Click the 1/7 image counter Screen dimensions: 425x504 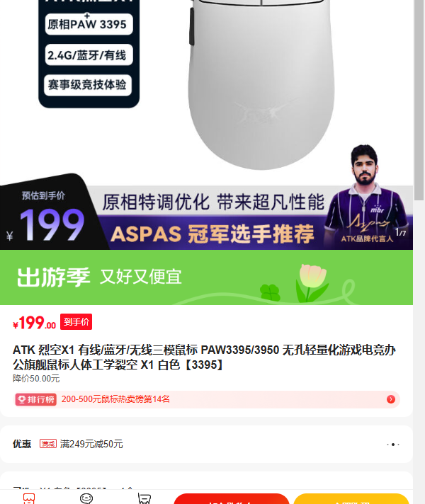400,232
